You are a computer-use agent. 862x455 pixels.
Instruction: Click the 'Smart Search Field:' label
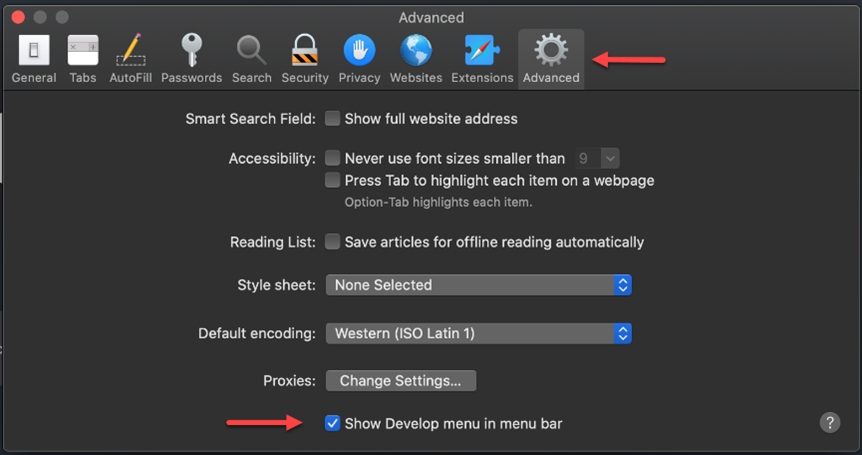(251, 119)
